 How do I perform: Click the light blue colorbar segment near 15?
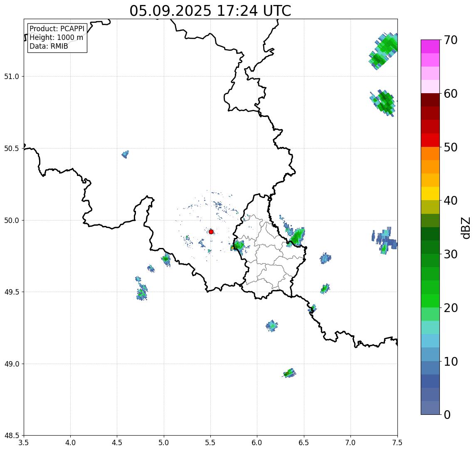pyautogui.click(x=430, y=341)
